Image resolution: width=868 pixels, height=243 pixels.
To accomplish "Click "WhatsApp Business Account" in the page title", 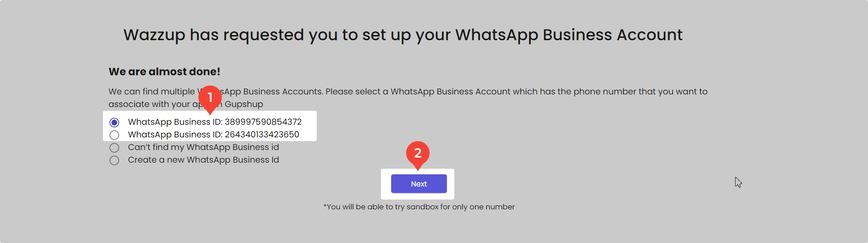I will (569, 35).
